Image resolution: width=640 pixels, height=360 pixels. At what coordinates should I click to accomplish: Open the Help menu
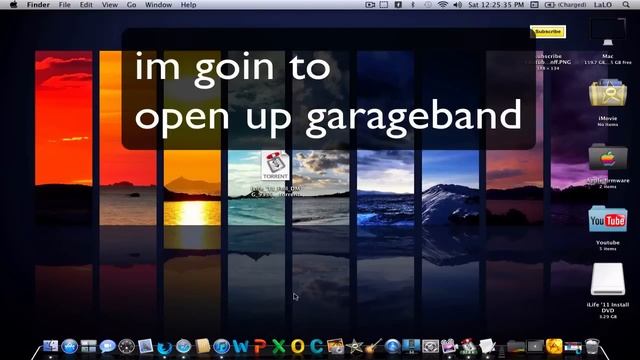pyautogui.click(x=188, y=4)
